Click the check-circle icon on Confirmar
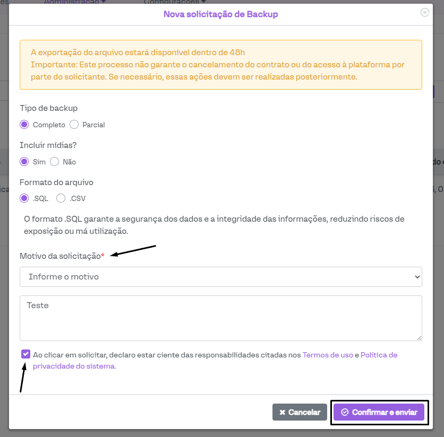Viewport: 444px width, 437px height. tap(345, 412)
